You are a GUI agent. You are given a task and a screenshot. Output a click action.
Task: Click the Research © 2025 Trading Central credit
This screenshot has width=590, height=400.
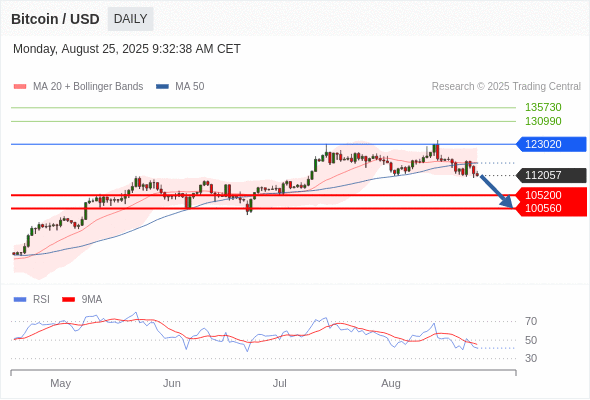(x=506, y=87)
